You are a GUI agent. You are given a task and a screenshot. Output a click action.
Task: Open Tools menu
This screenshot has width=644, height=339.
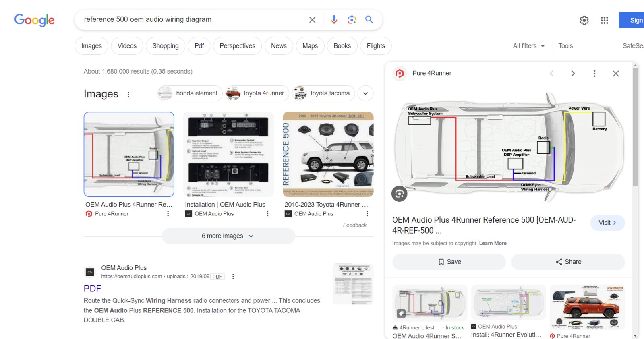tap(565, 46)
